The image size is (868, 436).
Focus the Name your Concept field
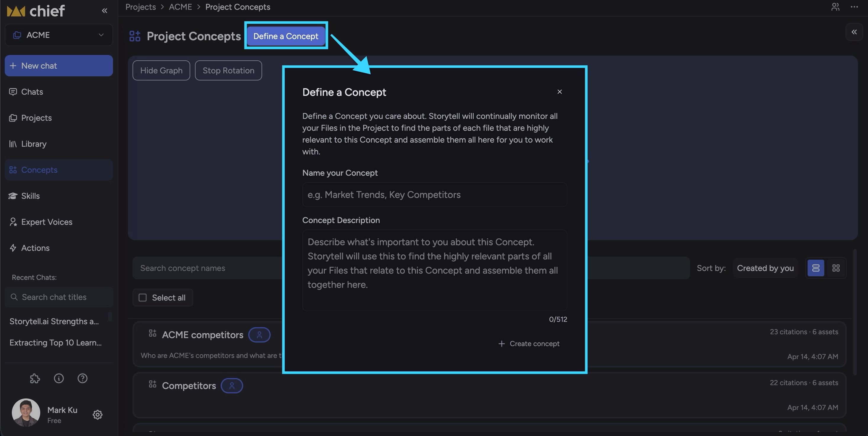[x=435, y=195]
